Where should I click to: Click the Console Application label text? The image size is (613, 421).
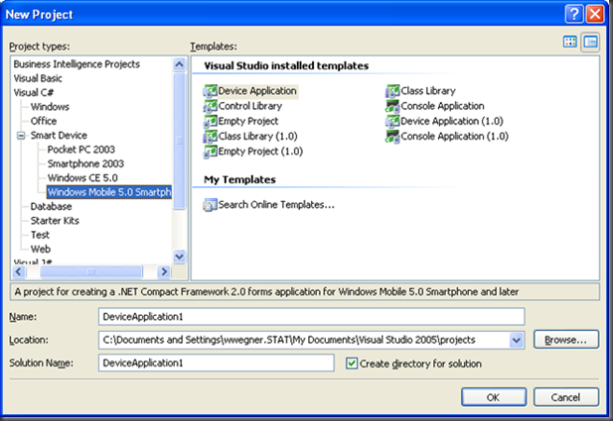[x=443, y=106]
